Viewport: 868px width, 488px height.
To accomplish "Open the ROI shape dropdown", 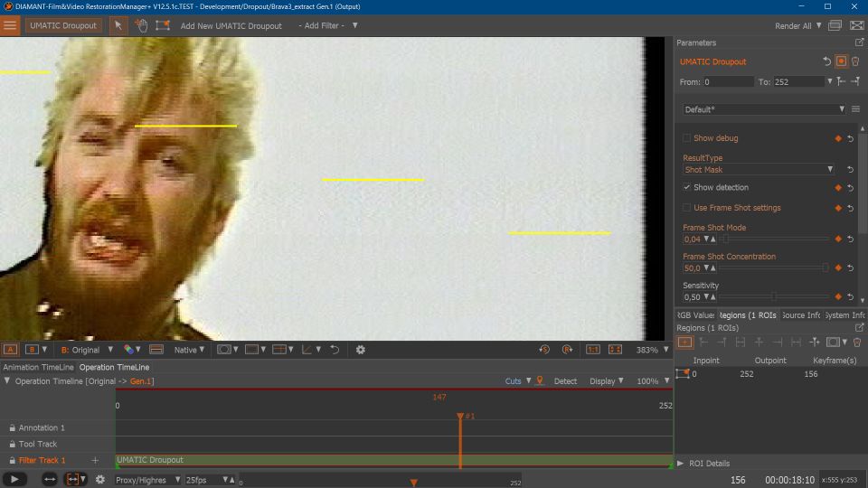I will (x=836, y=343).
